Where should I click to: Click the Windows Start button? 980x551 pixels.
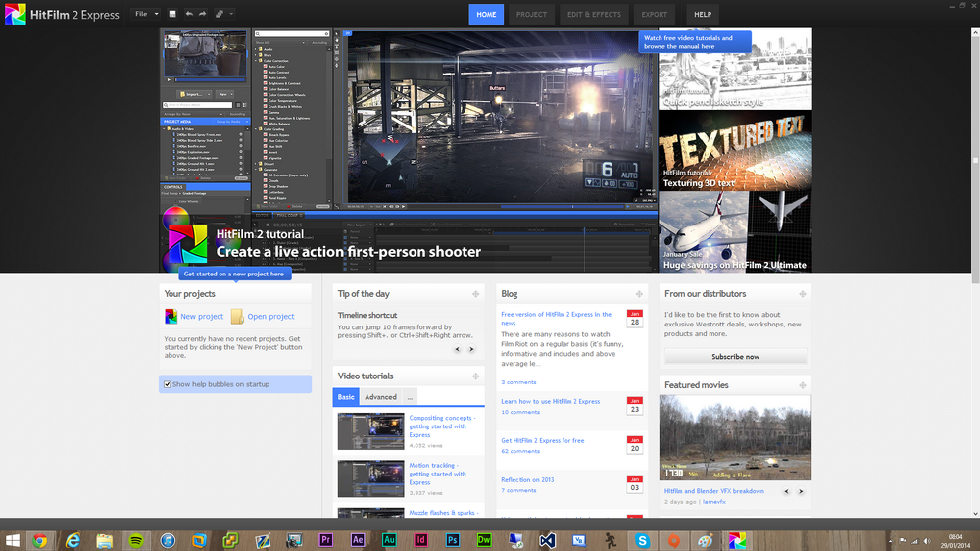coord(12,540)
